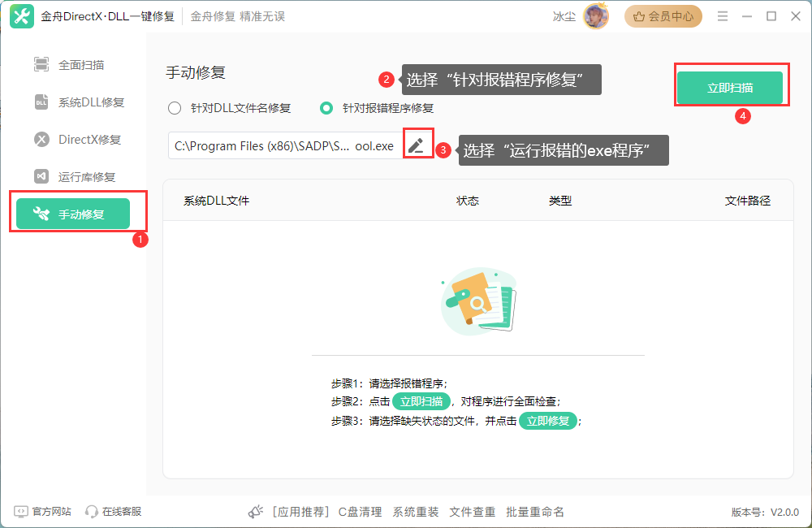This screenshot has width=812, height=528.
Task: Open the user avatar profile picture
Action: [596, 16]
